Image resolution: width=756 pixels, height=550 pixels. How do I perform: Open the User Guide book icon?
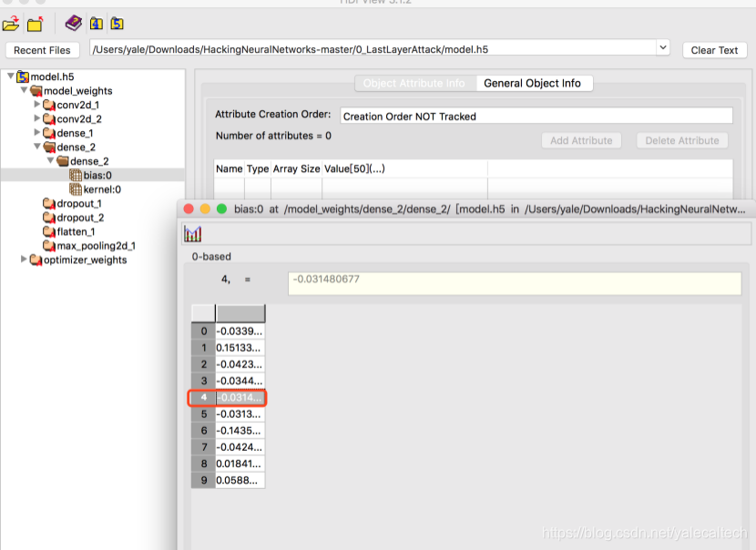pyautogui.click(x=73, y=23)
